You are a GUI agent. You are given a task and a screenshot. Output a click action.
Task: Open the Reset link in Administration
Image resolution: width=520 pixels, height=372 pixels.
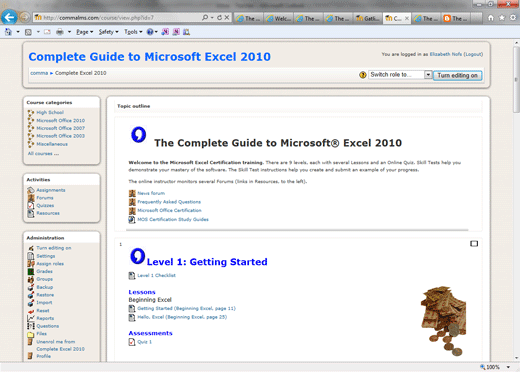click(43, 311)
